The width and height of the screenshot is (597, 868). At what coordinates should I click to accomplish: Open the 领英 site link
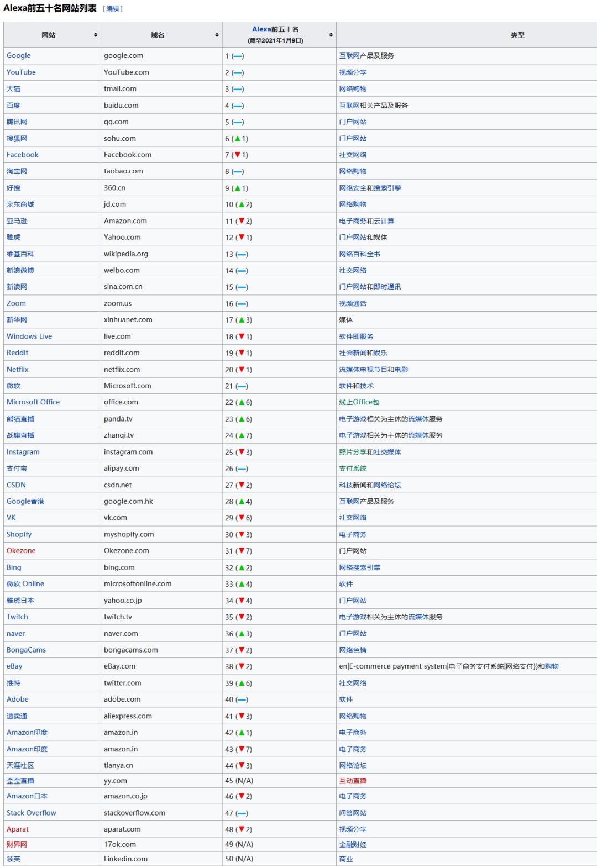click(x=13, y=859)
